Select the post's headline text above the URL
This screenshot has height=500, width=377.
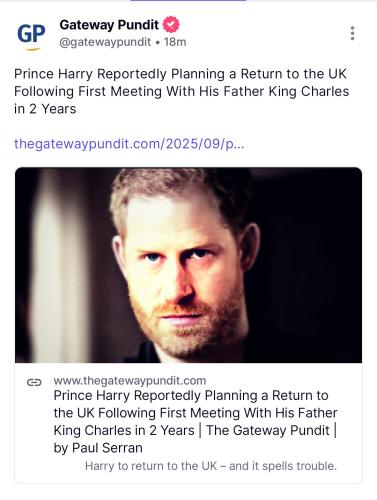[182, 91]
